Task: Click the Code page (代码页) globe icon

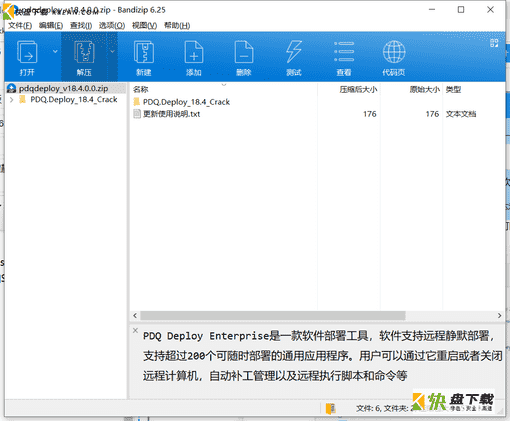Action: pos(394,52)
